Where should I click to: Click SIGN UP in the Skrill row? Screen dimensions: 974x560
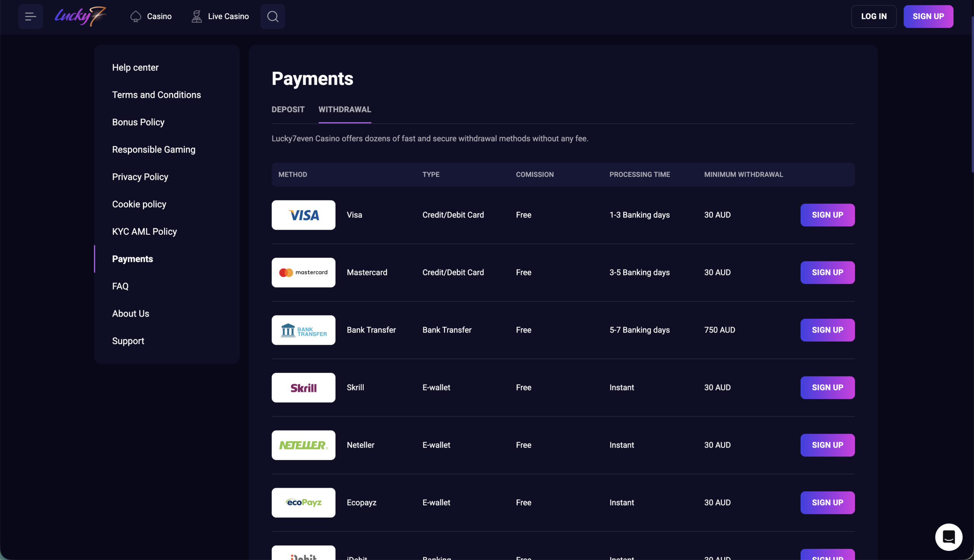click(x=828, y=388)
